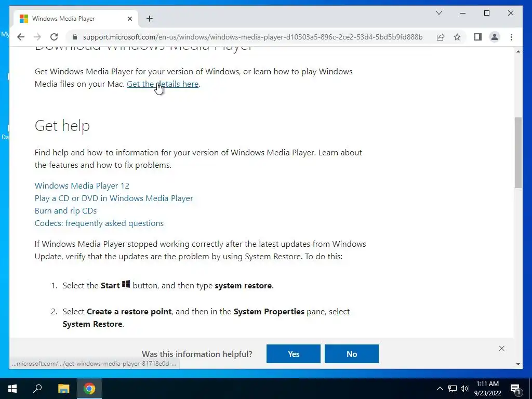
Task: Click 'Create a restore point' text
Action: click(129, 312)
